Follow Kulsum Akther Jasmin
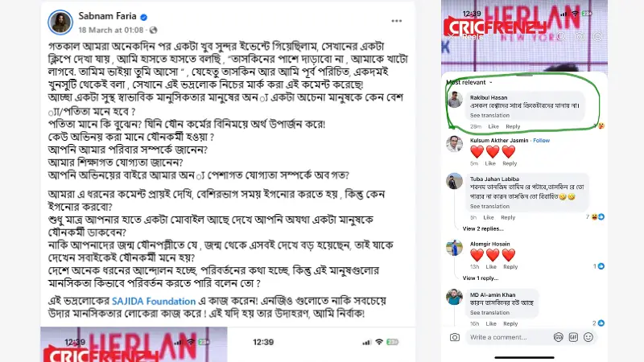 (x=541, y=140)
